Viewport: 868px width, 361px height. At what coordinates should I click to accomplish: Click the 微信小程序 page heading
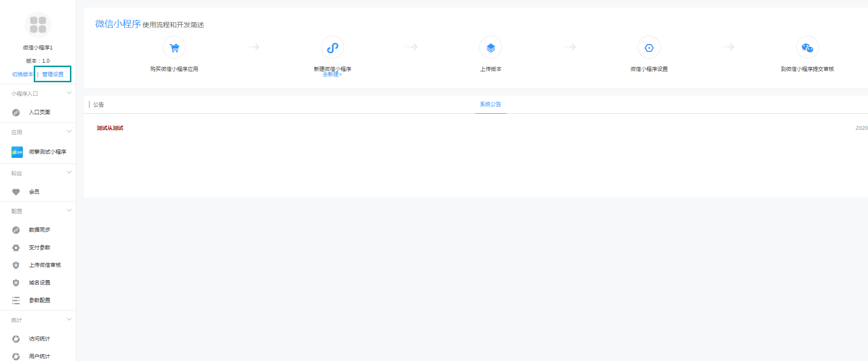[x=118, y=24]
